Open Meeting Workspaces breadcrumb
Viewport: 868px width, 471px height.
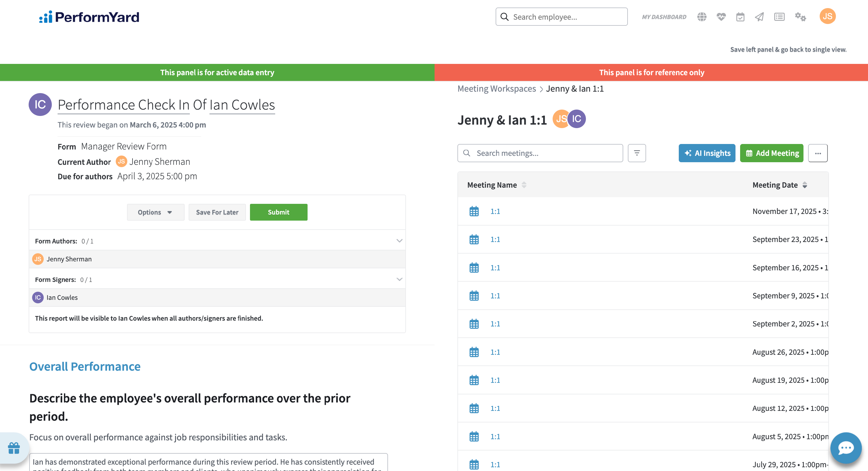click(496, 88)
